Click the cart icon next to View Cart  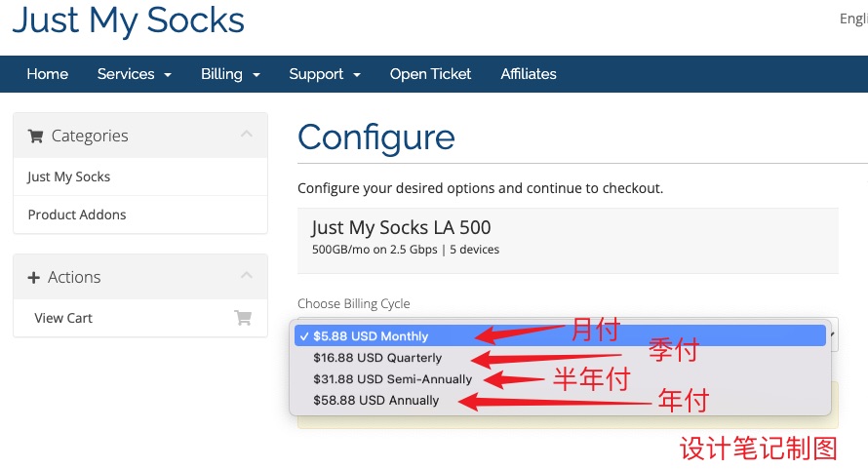pyautogui.click(x=243, y=318)
